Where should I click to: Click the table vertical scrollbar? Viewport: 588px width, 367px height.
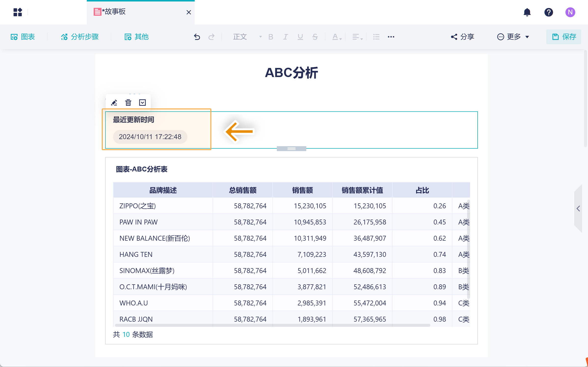(x=469, y=250)
